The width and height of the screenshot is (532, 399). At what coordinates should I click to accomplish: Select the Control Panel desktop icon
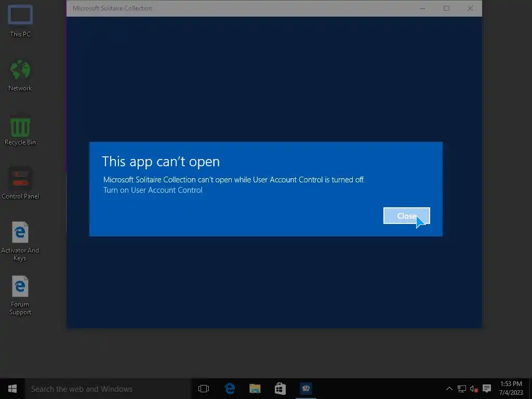point(20,183)
